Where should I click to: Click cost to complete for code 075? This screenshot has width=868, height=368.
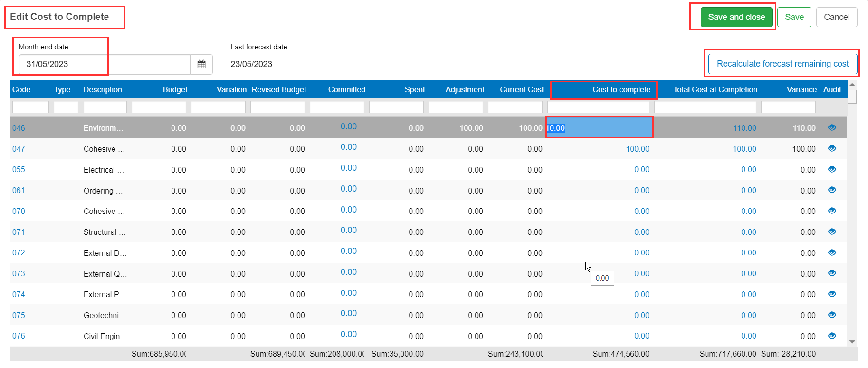point(642,315)
